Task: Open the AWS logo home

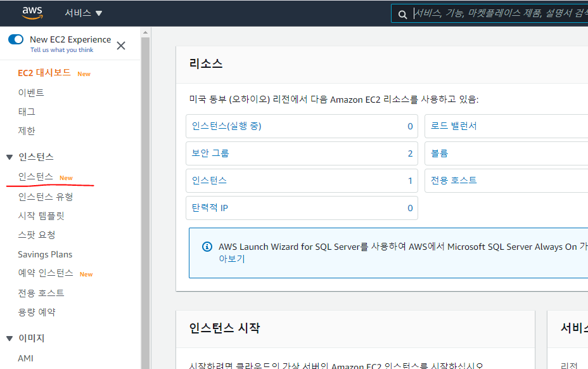Action: [32, 13]
